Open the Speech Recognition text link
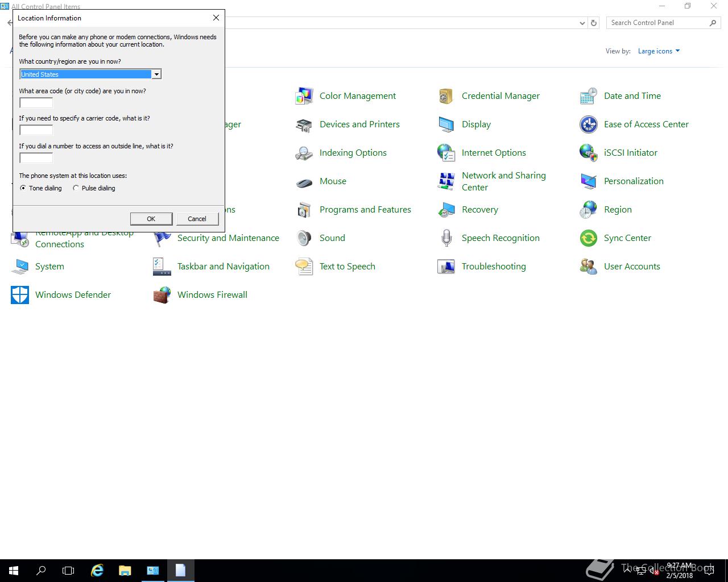The width and height of the screenshot is (728, 582). pyautogui.click(x=500, y=238)
